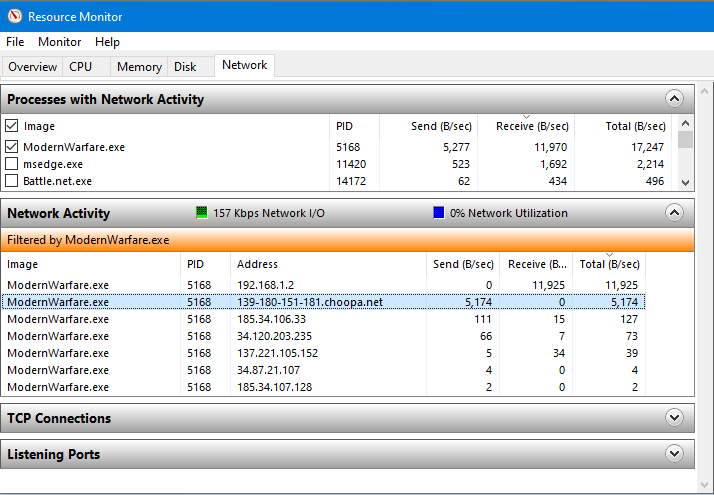Toggle the Image header select-all checkbox

[11, 125]
